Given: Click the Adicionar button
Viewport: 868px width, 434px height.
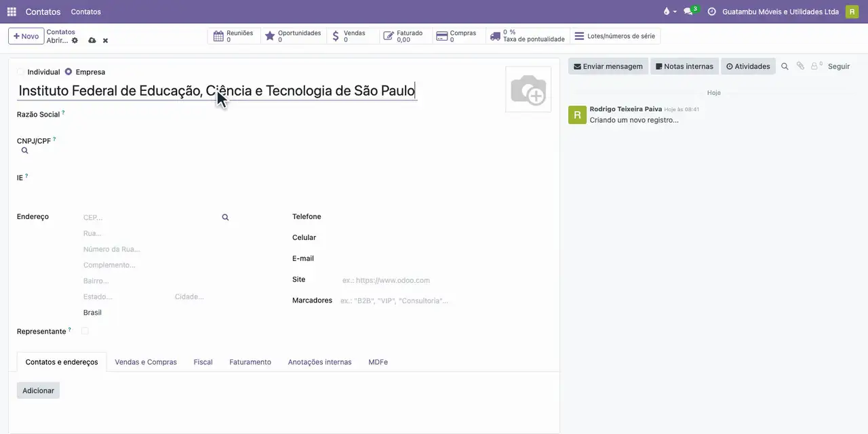Looking at the screenshot, I should 38,391.
